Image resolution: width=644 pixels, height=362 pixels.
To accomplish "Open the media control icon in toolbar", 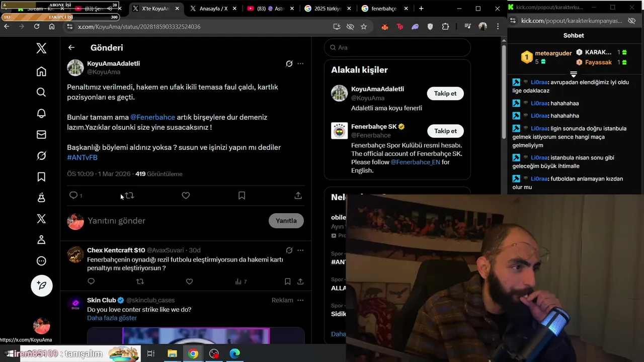I will tap(467, 27).
